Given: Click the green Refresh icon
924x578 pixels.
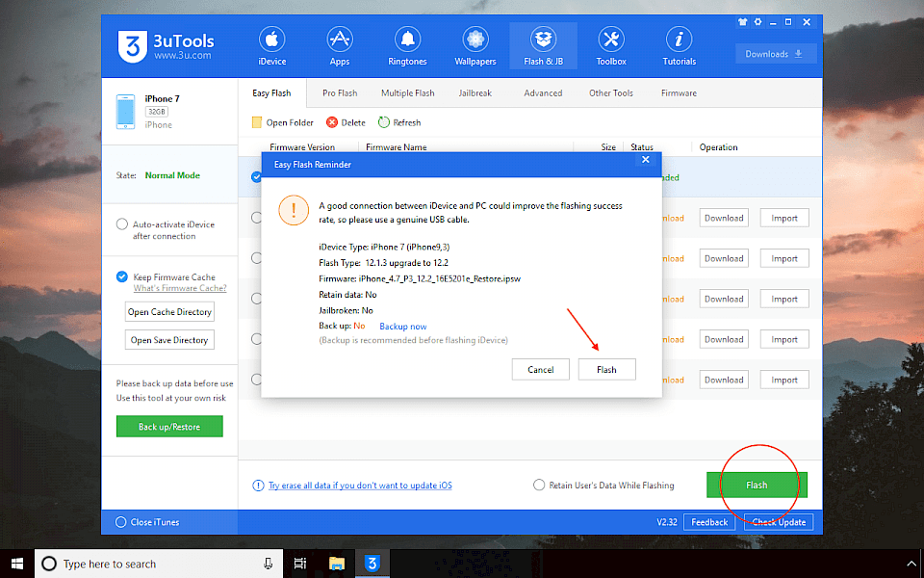Looking at the screenshot, I should pos(384,122).
